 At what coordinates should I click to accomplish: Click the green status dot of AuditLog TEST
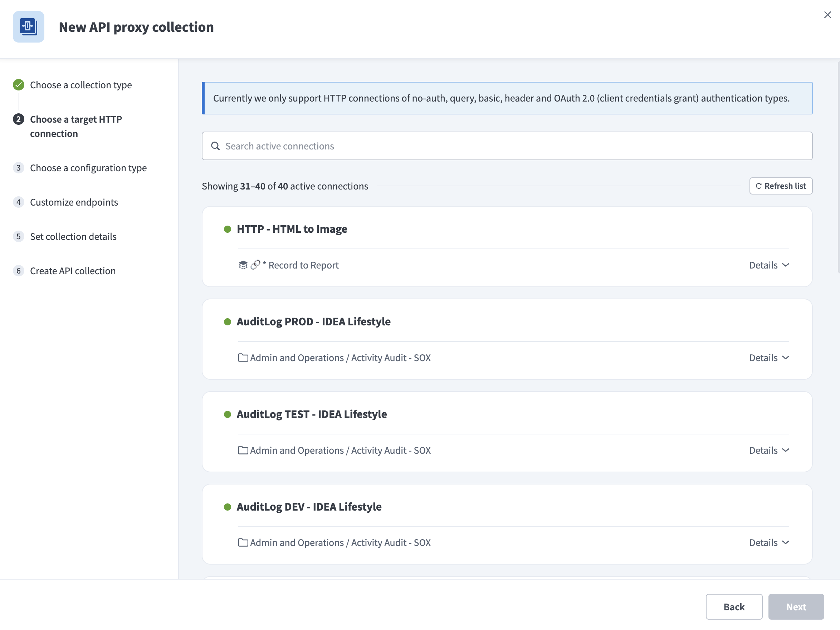228,414
